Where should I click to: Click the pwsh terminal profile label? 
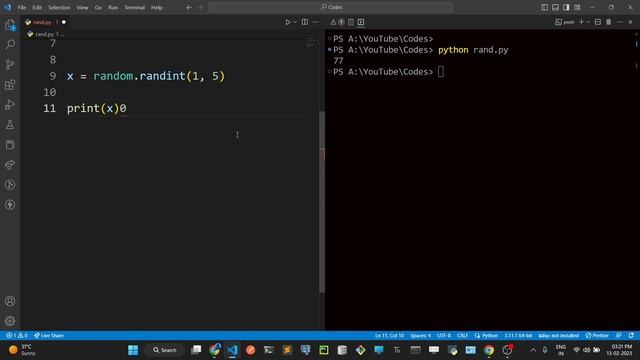[565, 22]
